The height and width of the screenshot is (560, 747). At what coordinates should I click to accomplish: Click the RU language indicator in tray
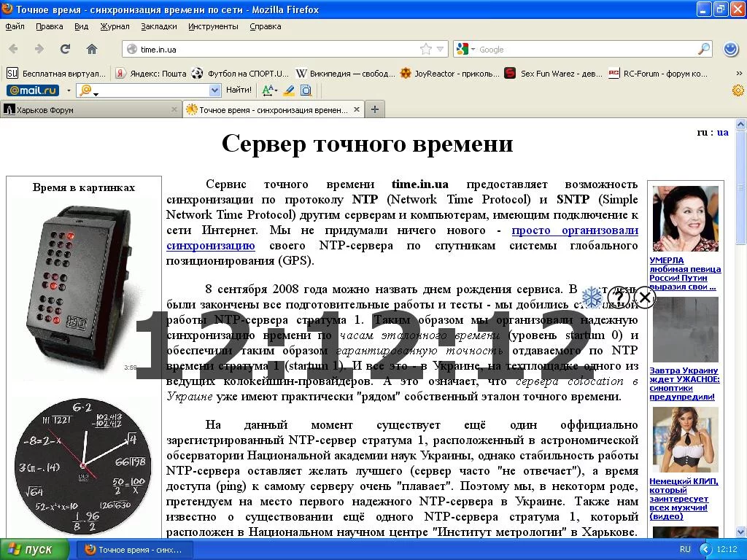(x=685, y=549)
